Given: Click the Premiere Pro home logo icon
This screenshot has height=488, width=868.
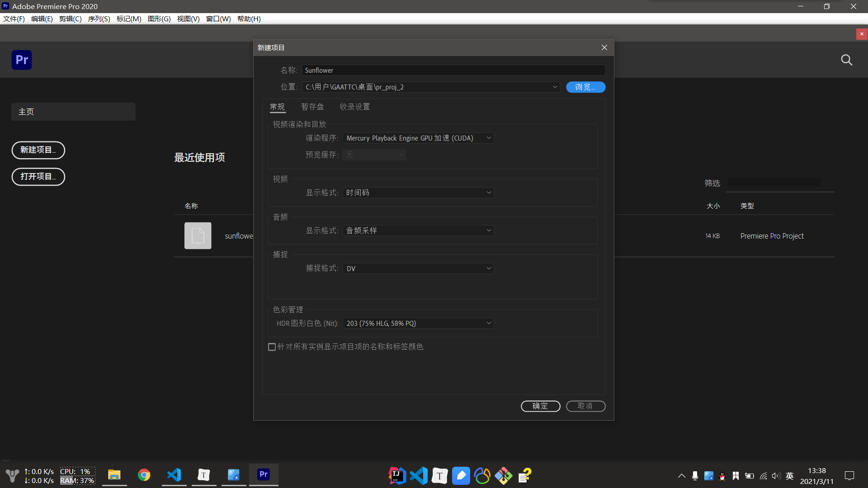Looking at the screenshot, I should click(x=22, y=60).
